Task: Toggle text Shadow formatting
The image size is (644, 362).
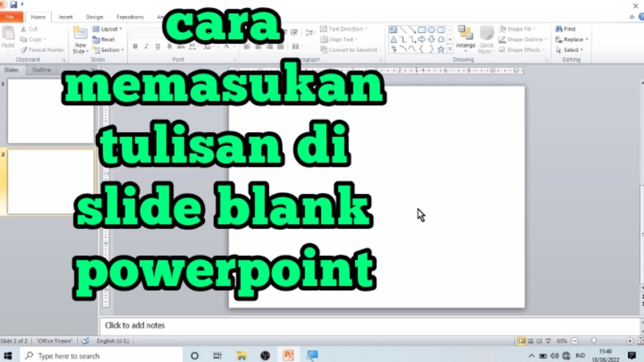Action: (169, 46)
